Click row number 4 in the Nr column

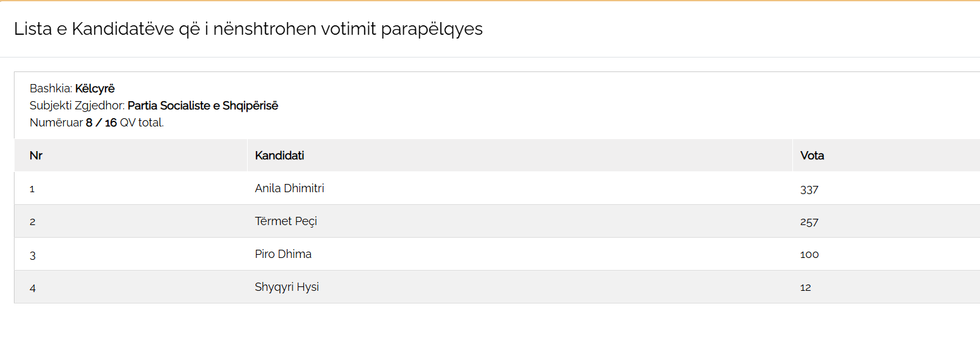pyautogui.click(x=32, y=288)
